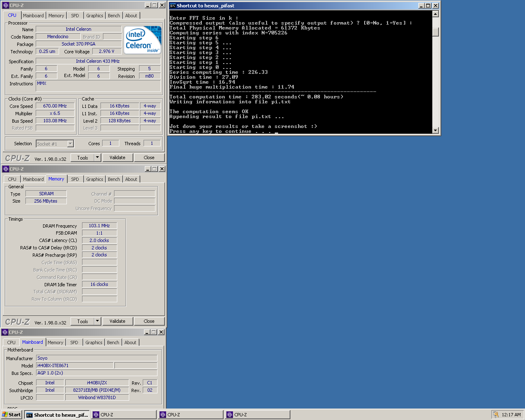
Task: Click the 670.00 MHz core speed value
Action: pyautogui.click(x=55, y=106)
